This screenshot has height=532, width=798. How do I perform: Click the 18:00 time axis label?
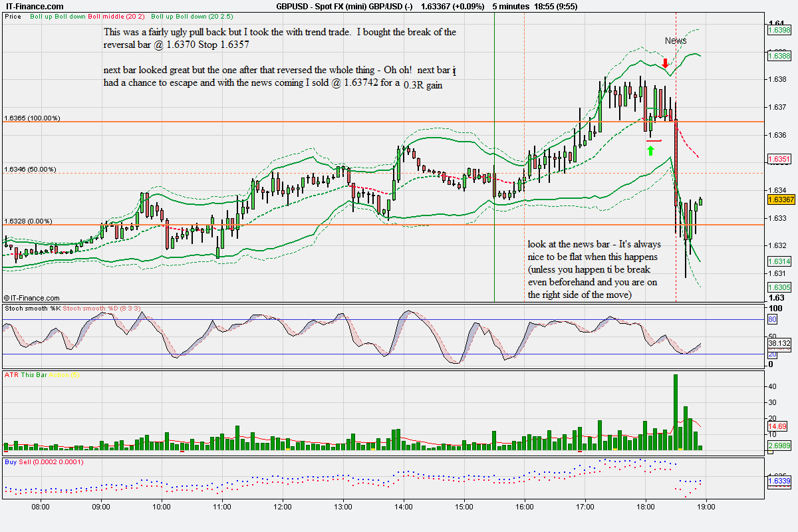(646, 506)
